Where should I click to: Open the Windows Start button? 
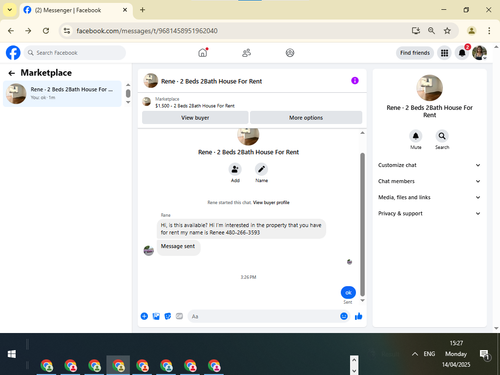[x=12, y=354]
